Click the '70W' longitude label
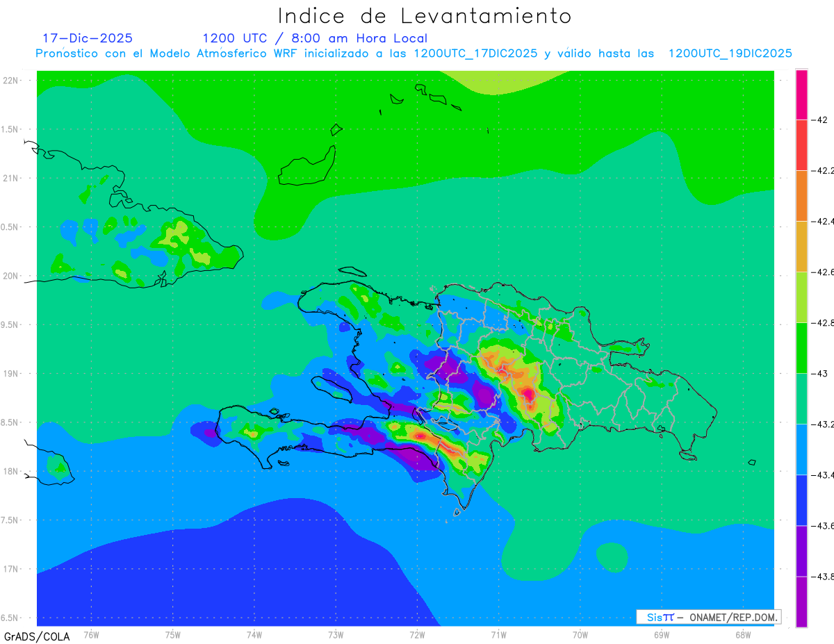 580,635
